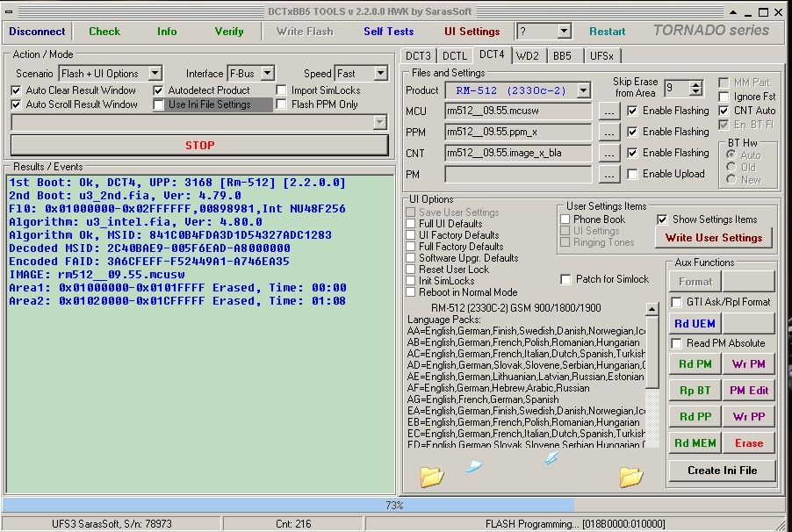The height and width of the screenshot is (532, 792).
Task: Enable Use Ini File Settings
Action: (x=159, y=104)
